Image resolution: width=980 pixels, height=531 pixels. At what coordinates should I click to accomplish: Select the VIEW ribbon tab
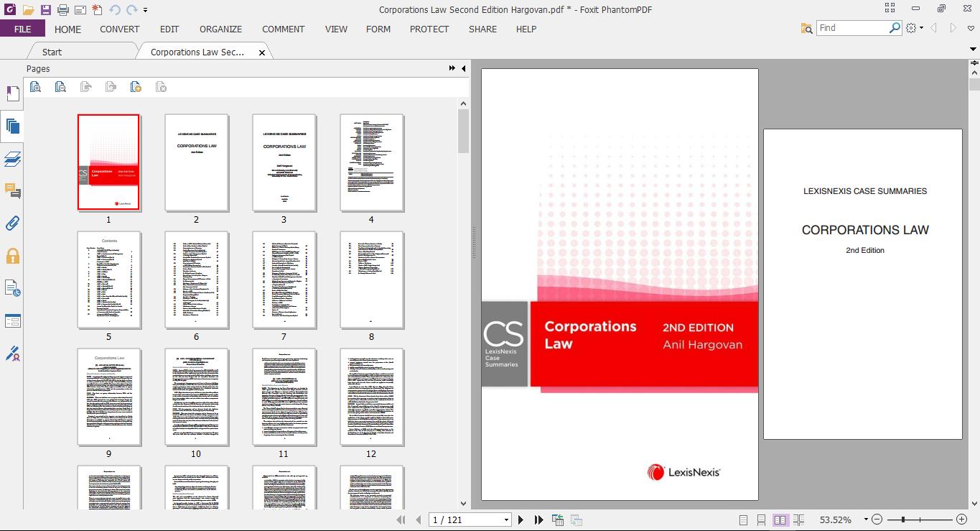click(336, 29)
